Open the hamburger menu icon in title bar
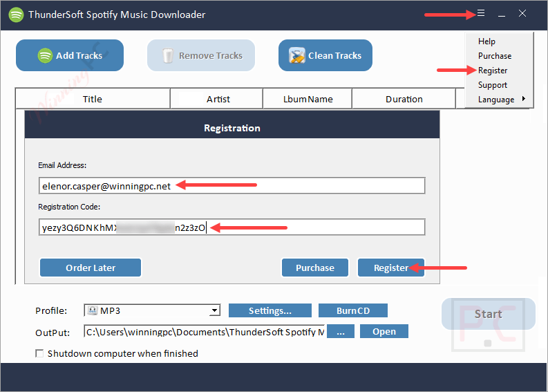The image size is (548, 392). (481, 13)
